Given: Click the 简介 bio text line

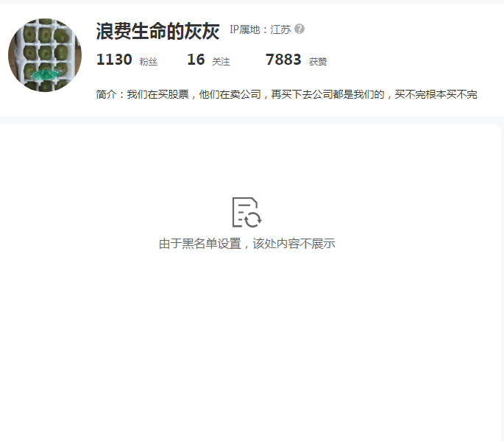Looking at the screenshot, I should coord(286,94).
